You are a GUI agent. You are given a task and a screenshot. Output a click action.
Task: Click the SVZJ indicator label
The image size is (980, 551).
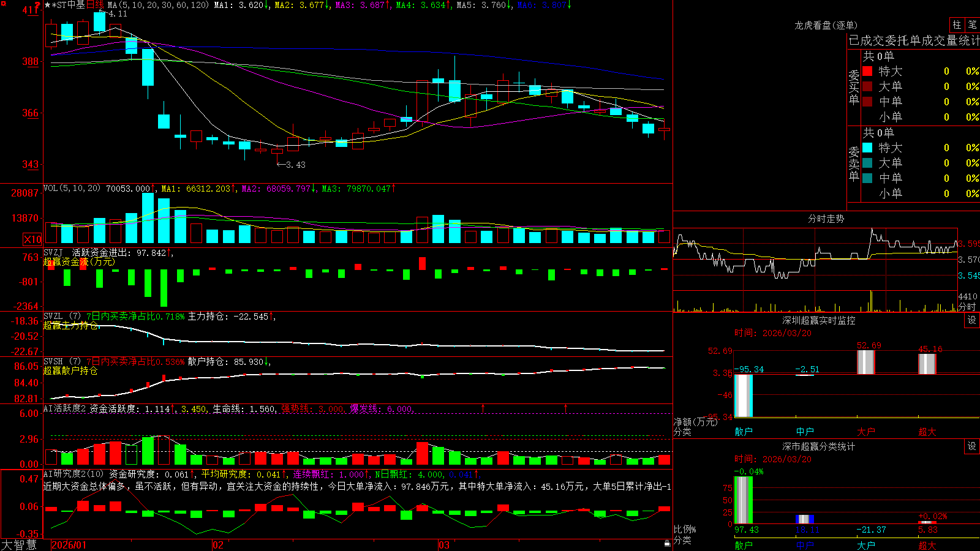(x=53, y=252)
